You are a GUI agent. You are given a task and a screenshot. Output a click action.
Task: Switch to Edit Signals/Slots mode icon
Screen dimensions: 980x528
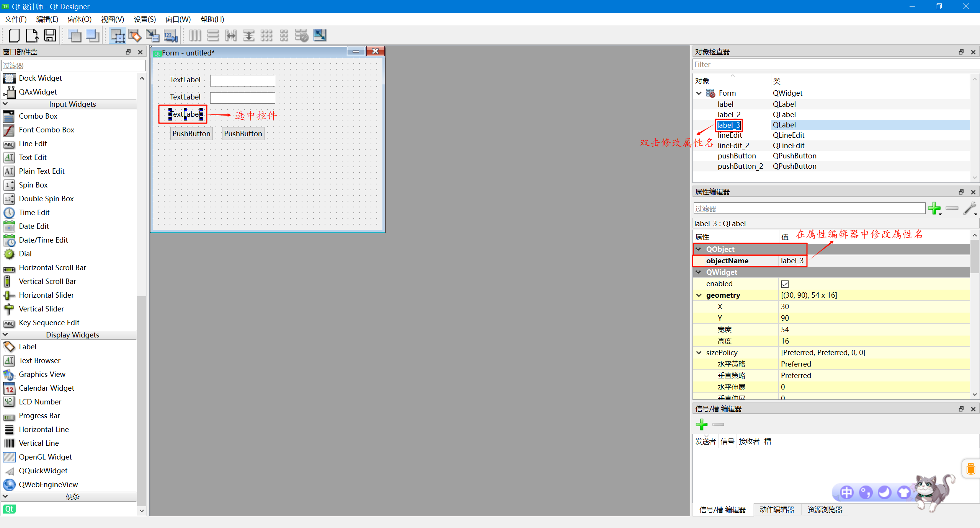click(135, 36)
